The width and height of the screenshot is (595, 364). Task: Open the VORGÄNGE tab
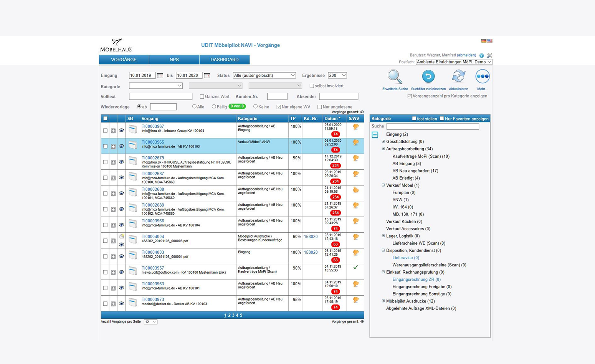(x=124, y=60)
